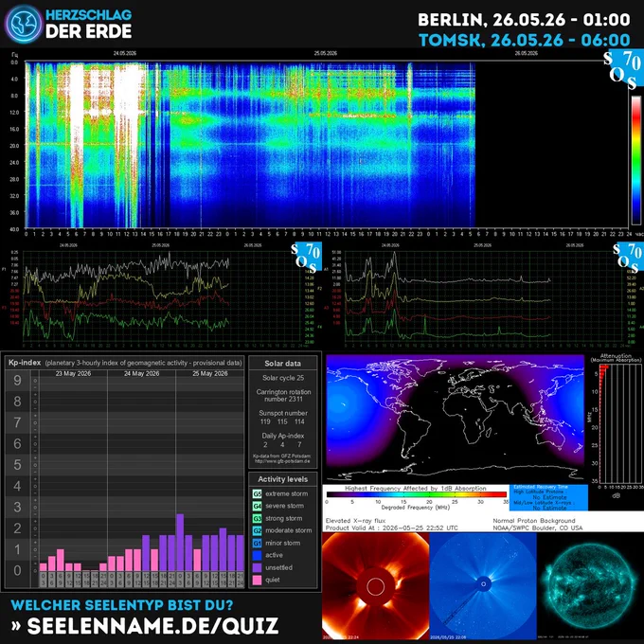Click the 26.05.2026 date above spectrogram

point(527,53)
